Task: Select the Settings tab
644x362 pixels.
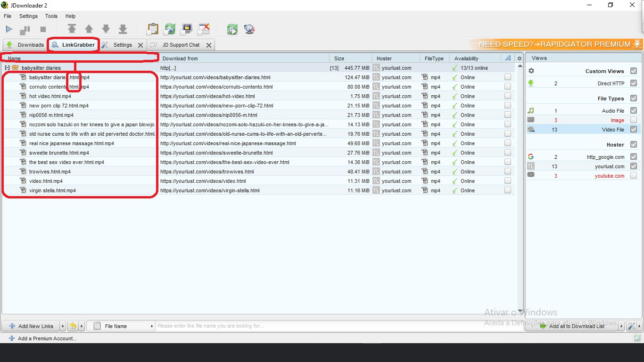Action: [122, 45]
